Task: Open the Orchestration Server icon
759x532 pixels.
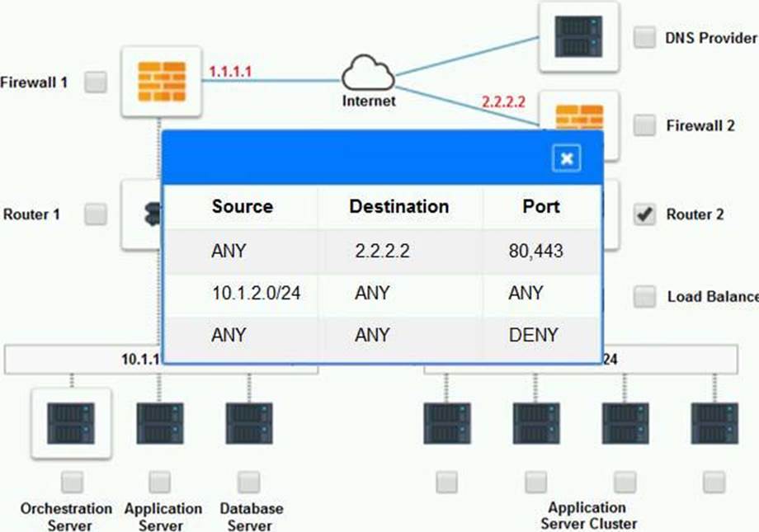Action: pyautogui.click(x=71, y=423)
